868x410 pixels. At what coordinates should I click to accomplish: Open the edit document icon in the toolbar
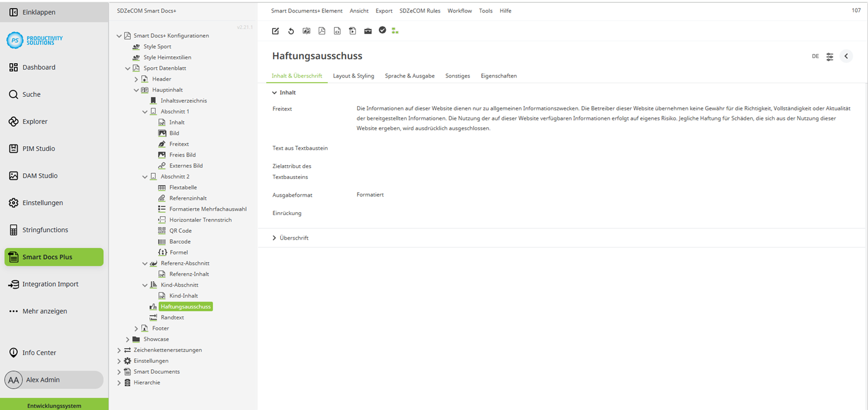coord(275,30)
